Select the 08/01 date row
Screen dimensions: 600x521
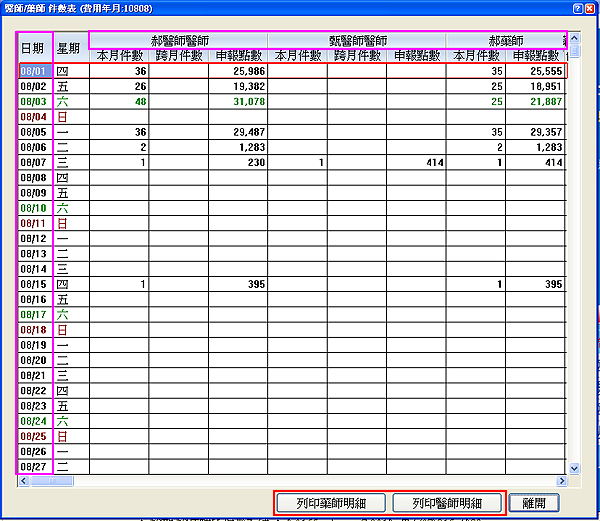(35, 72)
